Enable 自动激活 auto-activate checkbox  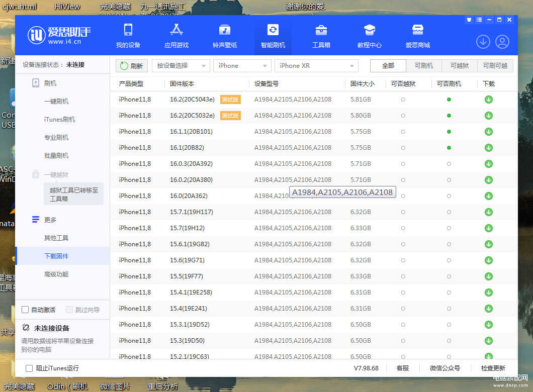25,310
